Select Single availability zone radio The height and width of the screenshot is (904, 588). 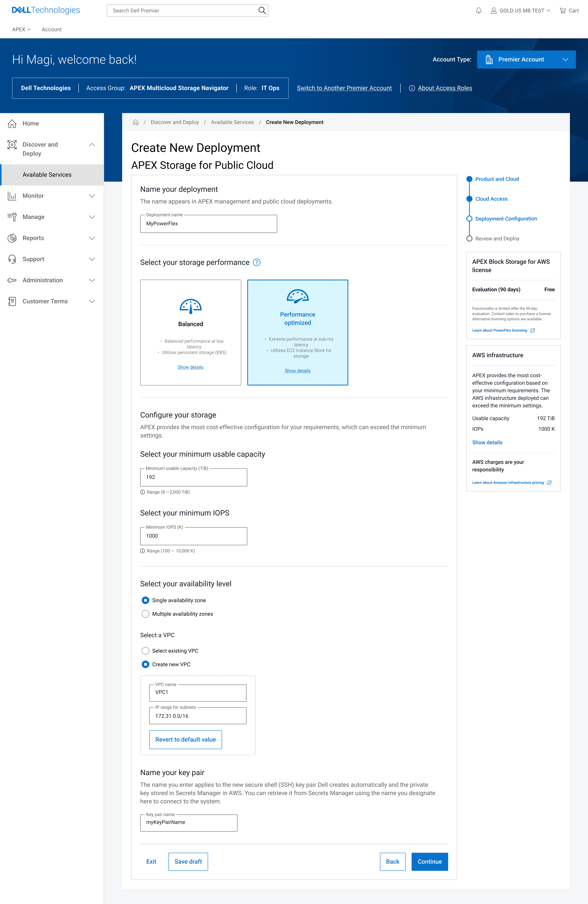coord(145,600)
